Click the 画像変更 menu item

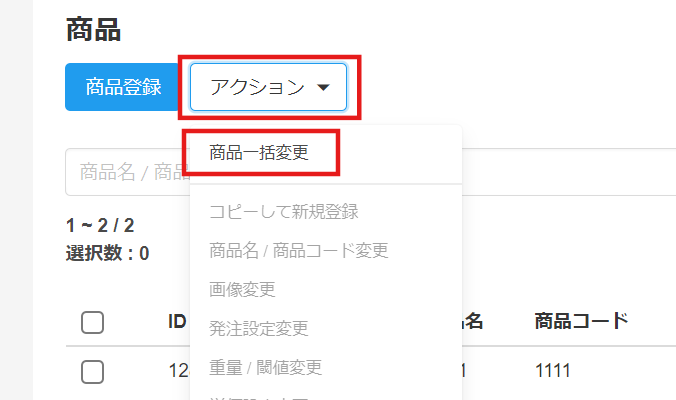tap(242, 289)
